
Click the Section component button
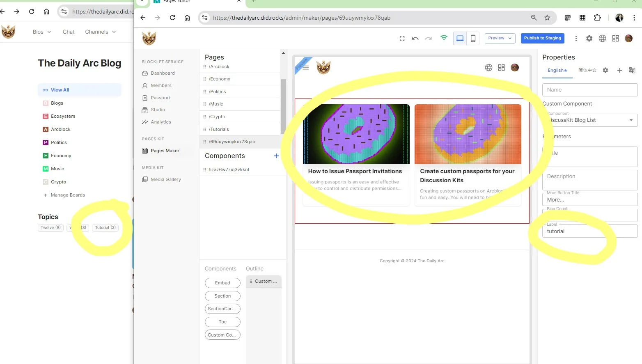tap(222, 296)
